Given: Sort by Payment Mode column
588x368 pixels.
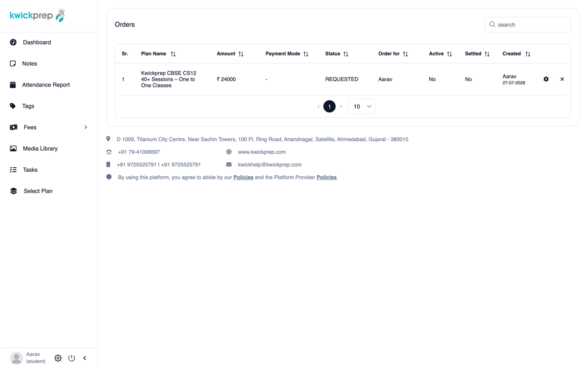Looking at the screenshot, I should point(305,54).
